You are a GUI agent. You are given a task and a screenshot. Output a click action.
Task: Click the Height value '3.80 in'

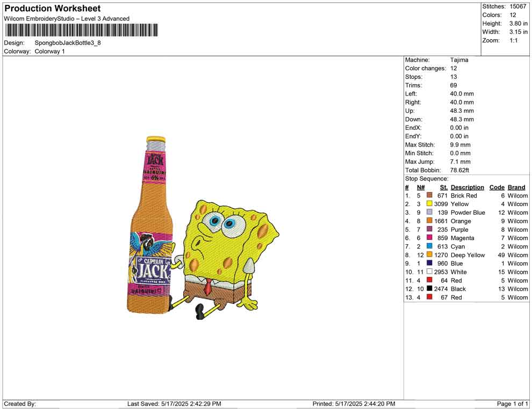click(519, 24)
